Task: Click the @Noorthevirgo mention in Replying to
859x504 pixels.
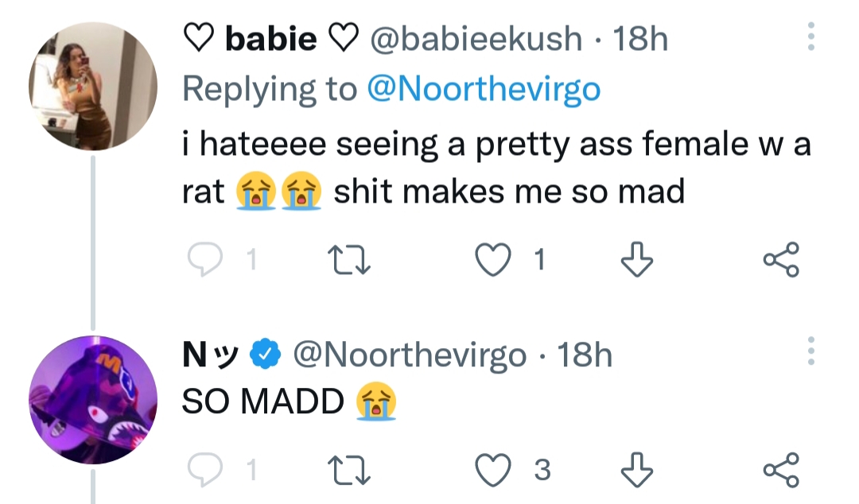Action: [484, 89]
